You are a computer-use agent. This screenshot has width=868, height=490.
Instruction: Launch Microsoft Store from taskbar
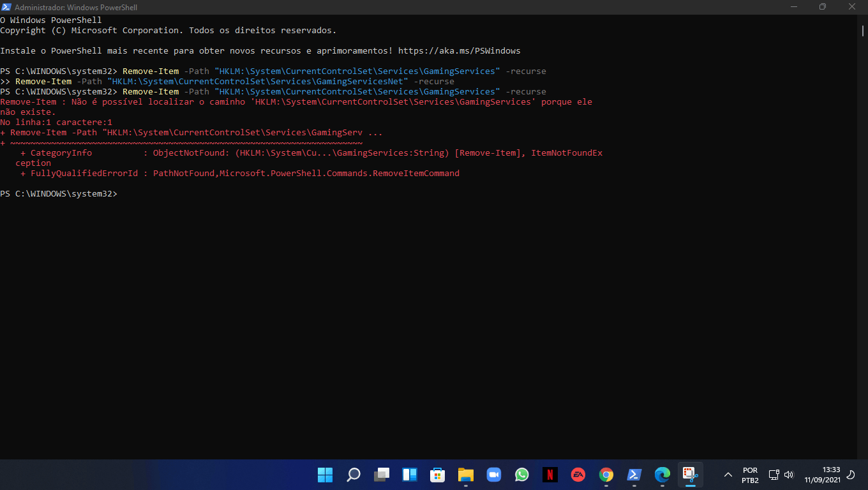pos(438,475)
